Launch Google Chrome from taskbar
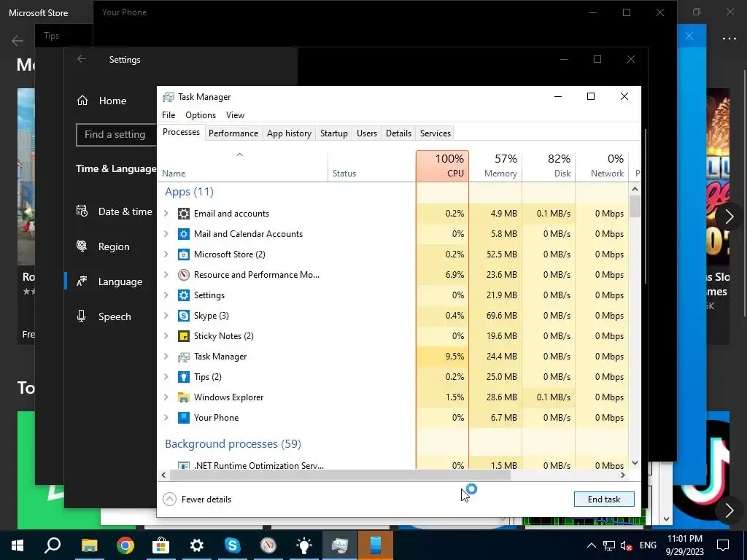The height and width of the screenshot is (560, 747). pos(125,545)
